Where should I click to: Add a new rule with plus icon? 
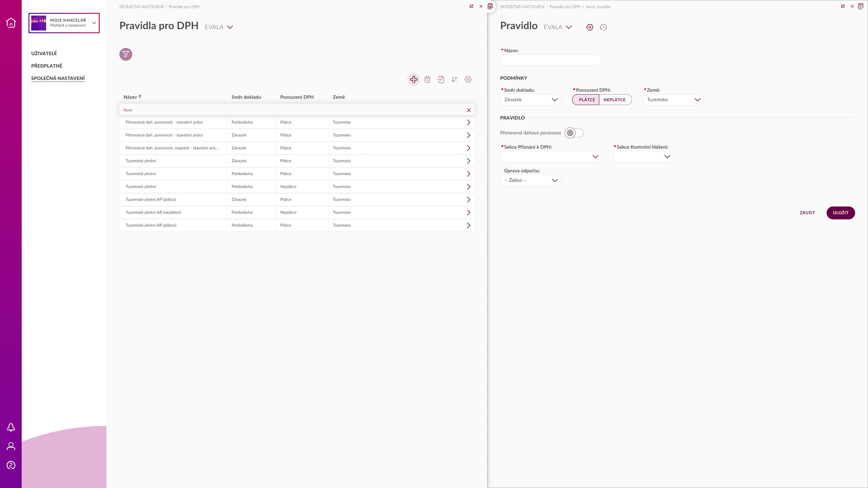point(414,80)
